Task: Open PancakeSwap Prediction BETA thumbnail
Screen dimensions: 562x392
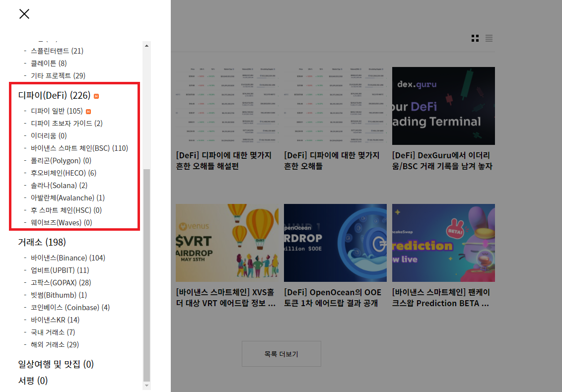Action: (443, 243)
